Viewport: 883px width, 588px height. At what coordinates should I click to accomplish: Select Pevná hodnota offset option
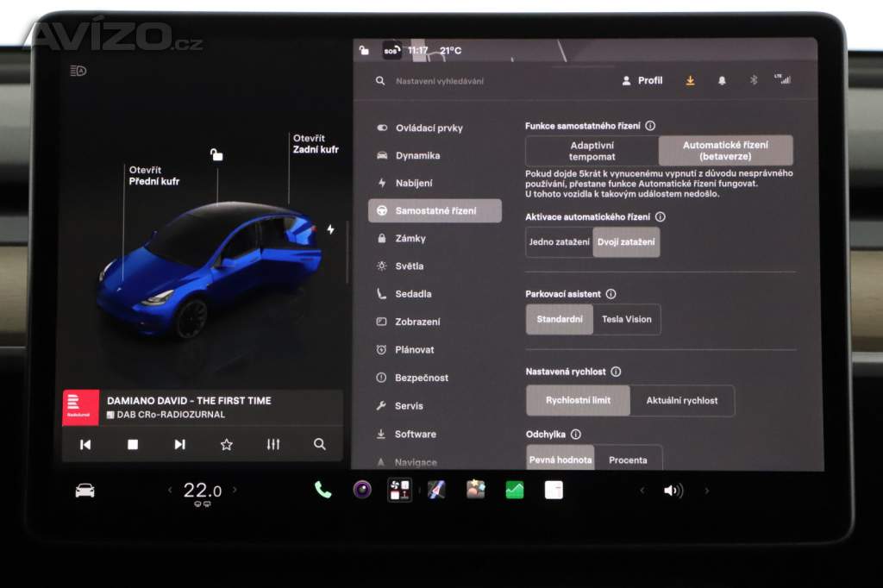[560, 458]
